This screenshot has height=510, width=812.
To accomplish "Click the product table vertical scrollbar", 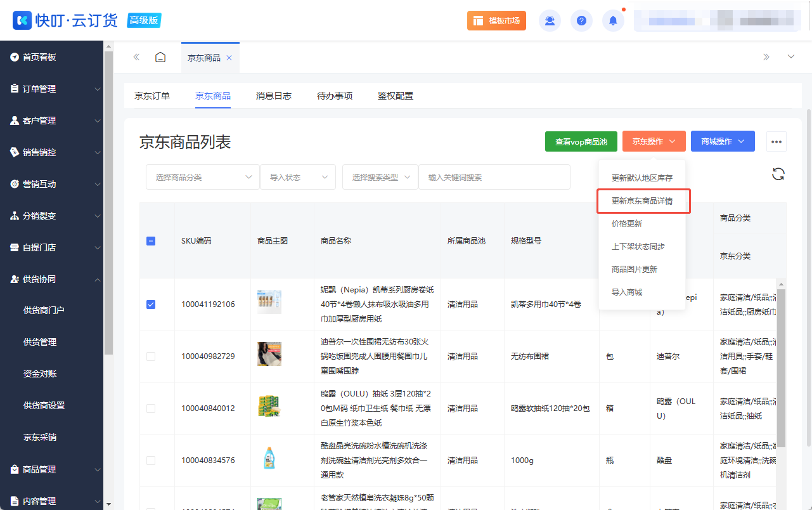I will [x=782, y=368].
